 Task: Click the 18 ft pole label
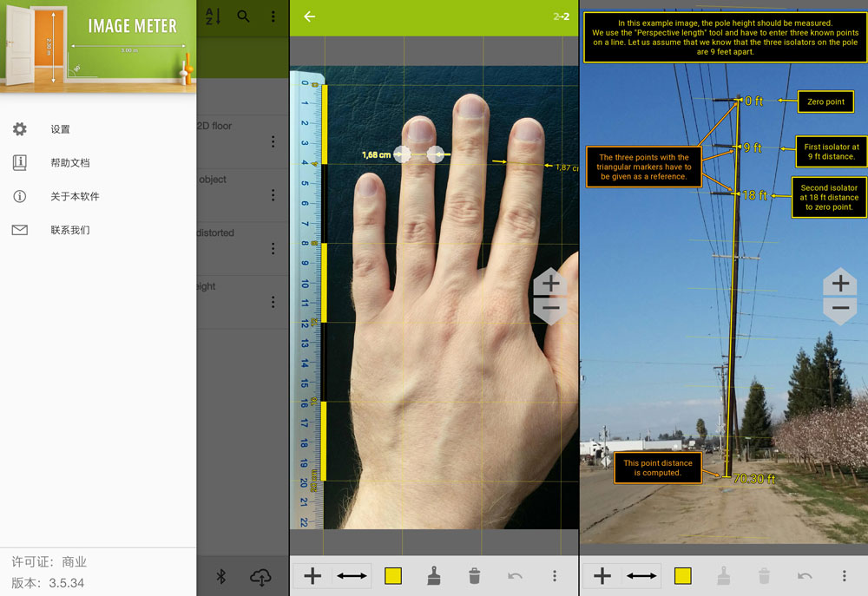(x=754, y=195)
